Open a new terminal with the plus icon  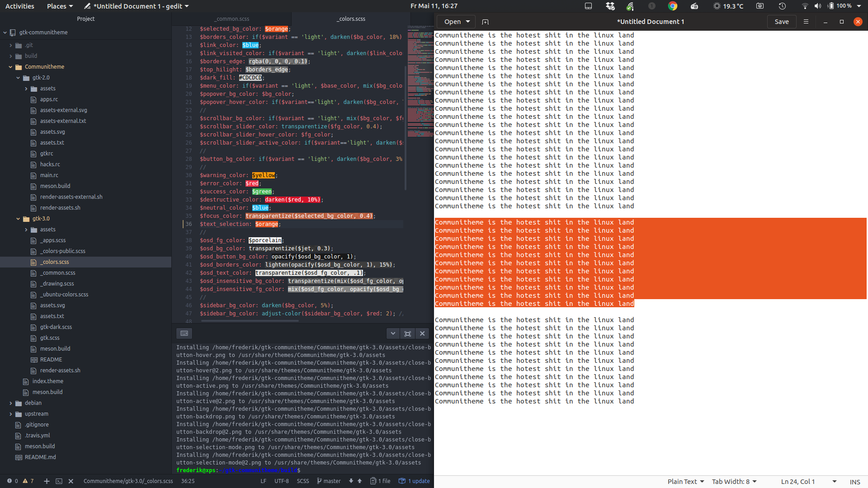pyautogui.click(x=46, y=481)
